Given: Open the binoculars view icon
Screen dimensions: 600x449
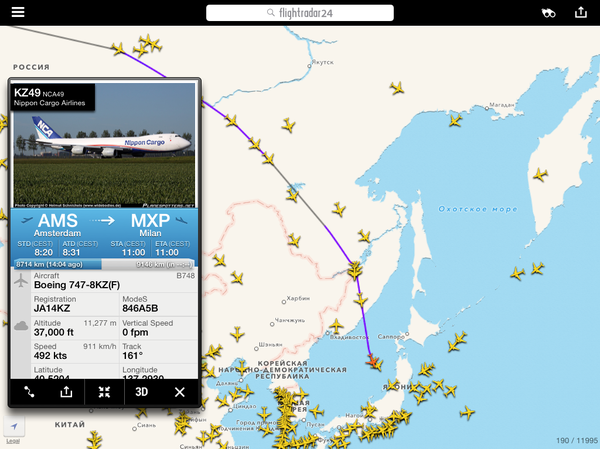Looking at the screenshot, I should 548,13.
